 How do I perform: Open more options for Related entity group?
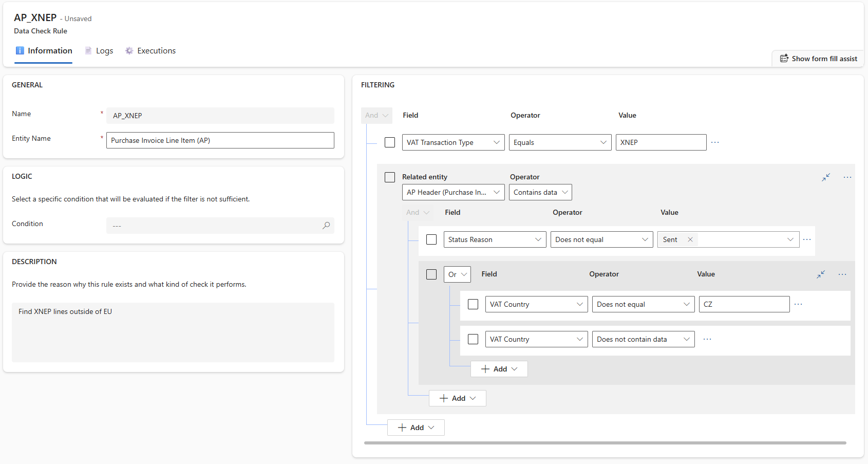[847, 177]
